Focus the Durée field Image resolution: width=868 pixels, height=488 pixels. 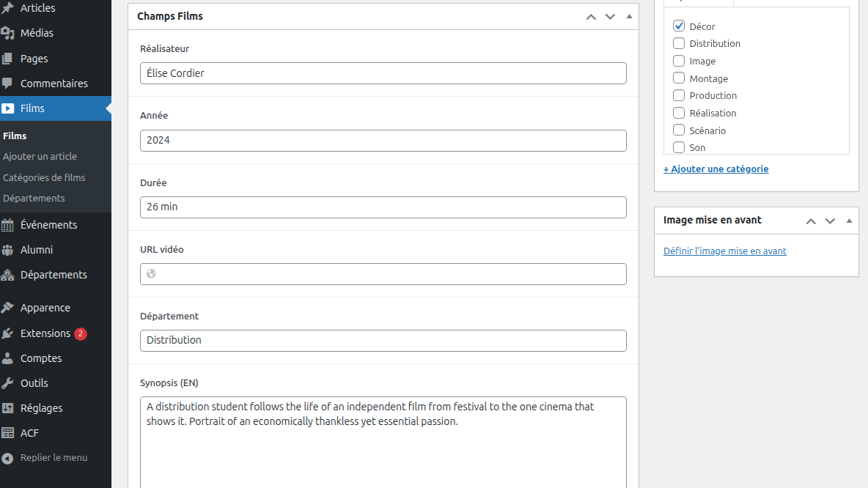(383, 207)
